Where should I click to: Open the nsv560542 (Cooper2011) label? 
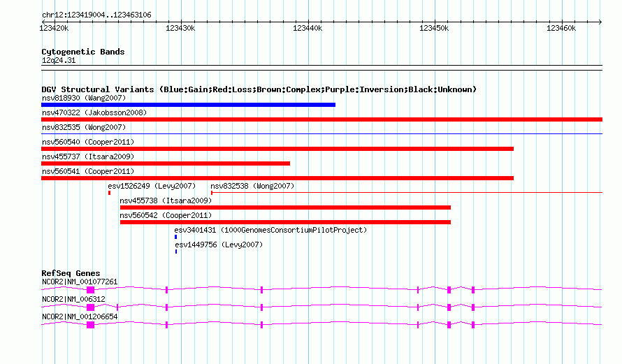pos(166,215)
